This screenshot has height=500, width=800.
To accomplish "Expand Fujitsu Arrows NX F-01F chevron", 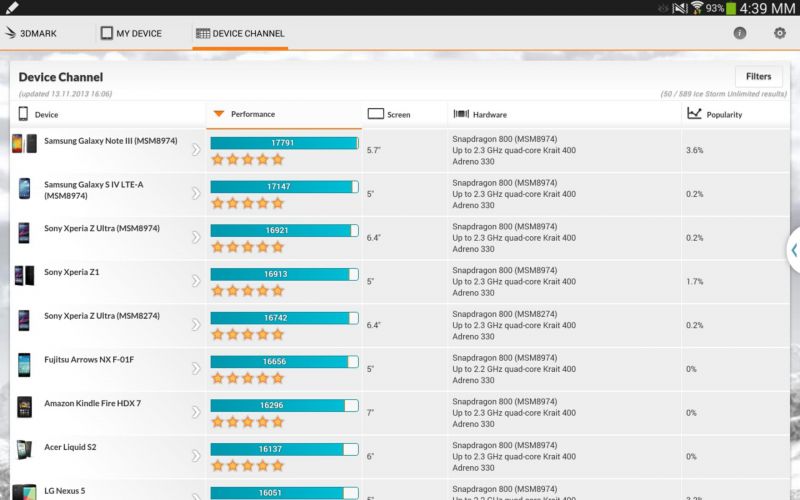I will pyautogui.click(x=196, y=368).
